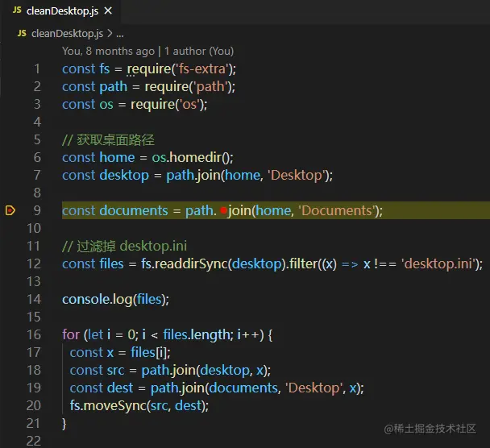The height and width of the screenshot is (448, 490).
Task: Click the variable 'desktop' declared on line 7
Action: [x=124, y=176]
